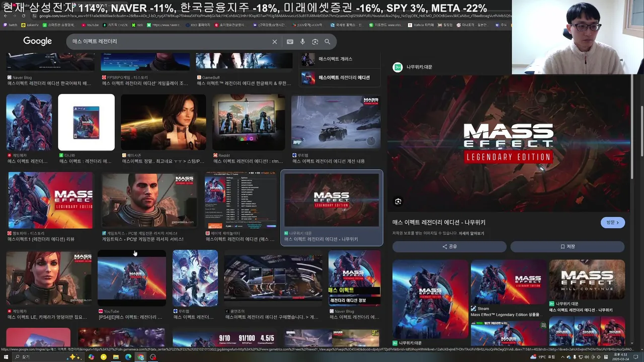The image size is (644, 362).
Task: Click the Lens search icon on preview image
Action: coord(398,202)
